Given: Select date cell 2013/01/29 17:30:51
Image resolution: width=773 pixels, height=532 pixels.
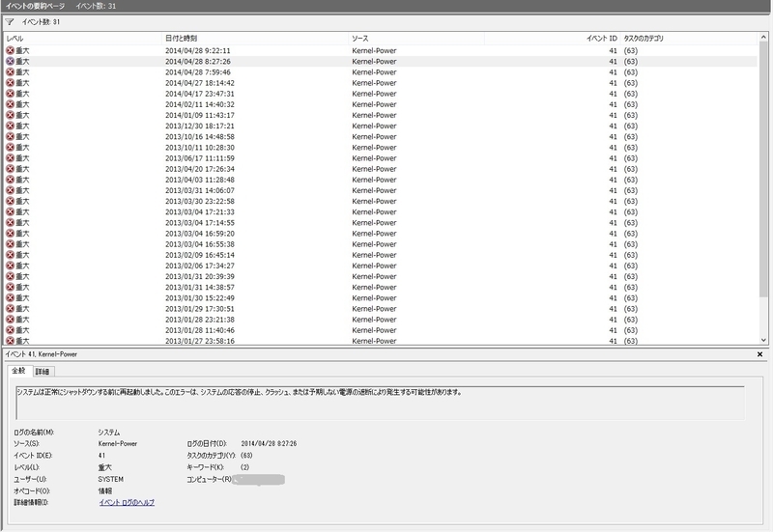Looking at the screenshot, I should pyautogui.click(x=200, y=309).
